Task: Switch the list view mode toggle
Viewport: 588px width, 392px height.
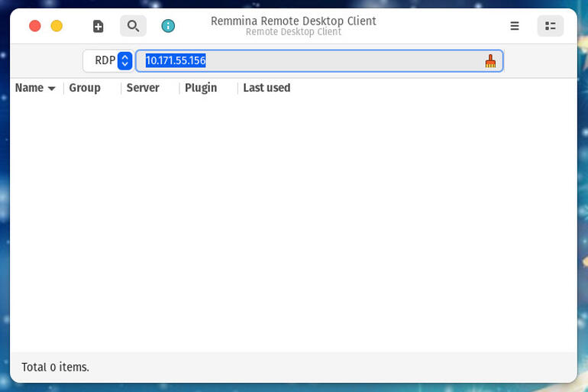Action: (x=550, y=26)
